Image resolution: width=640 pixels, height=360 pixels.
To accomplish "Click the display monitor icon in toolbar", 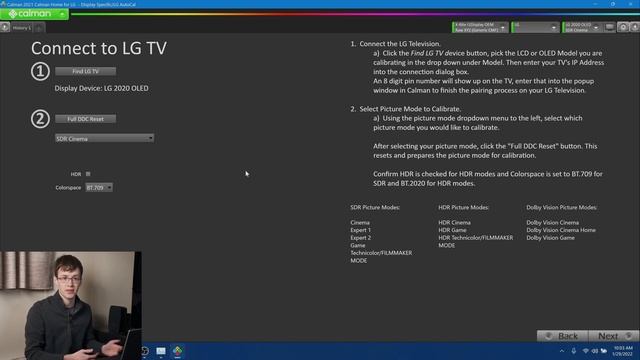I will 609,27.
